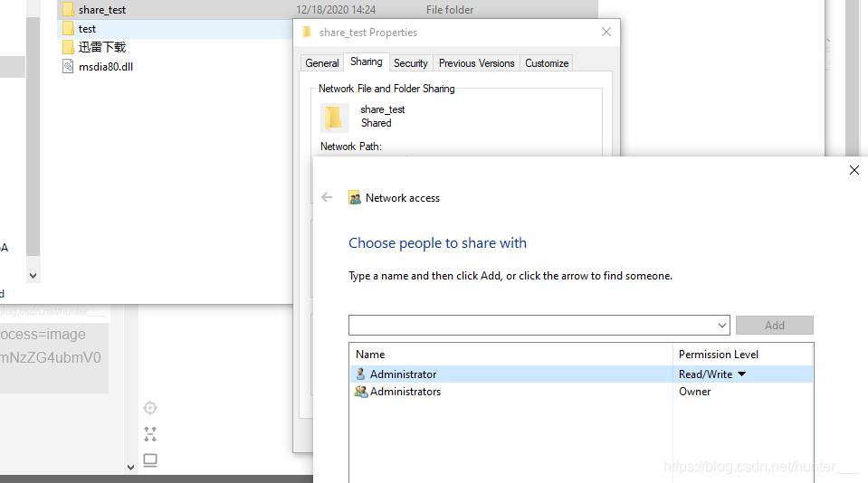Click the share_test Properties title text
The height and width of the screenshot is (483, 868).
(368, 33)
